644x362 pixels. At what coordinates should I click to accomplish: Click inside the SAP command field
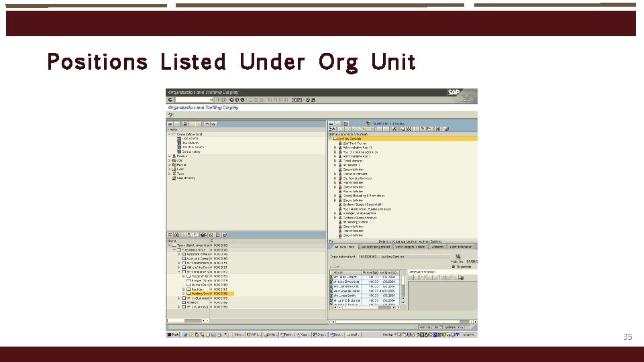coord(193,100)
